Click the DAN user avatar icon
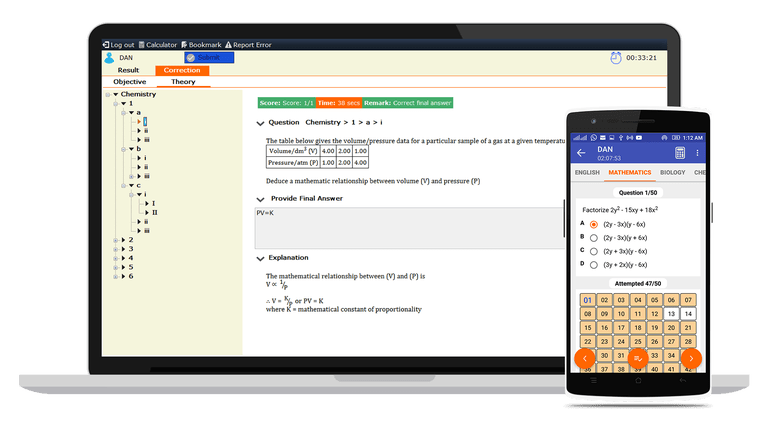 coord(109,58)
